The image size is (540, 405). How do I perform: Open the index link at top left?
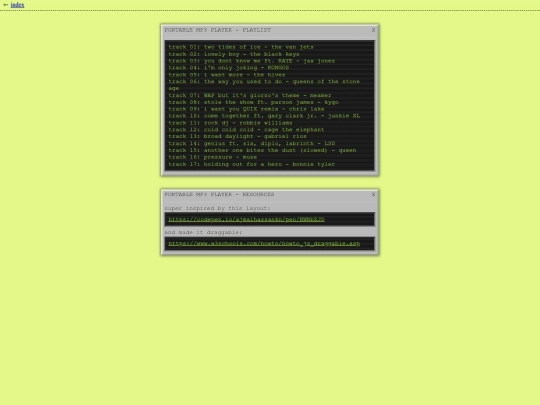(x=17, y=5)
